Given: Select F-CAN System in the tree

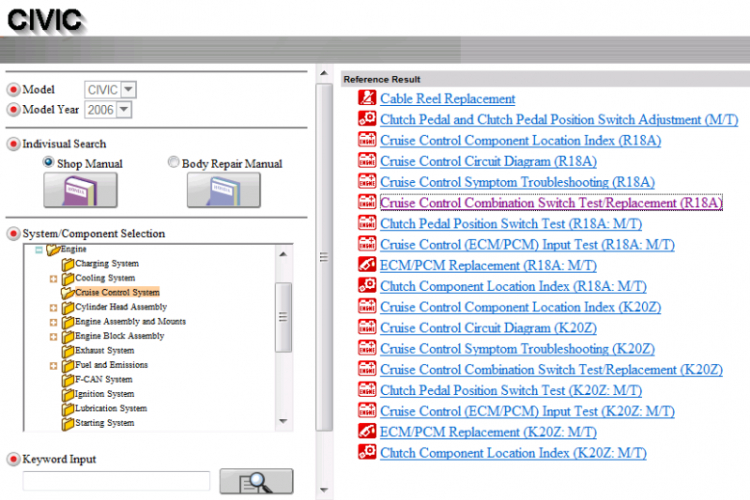Looking at the screenshot, I should tap(104, 379).
